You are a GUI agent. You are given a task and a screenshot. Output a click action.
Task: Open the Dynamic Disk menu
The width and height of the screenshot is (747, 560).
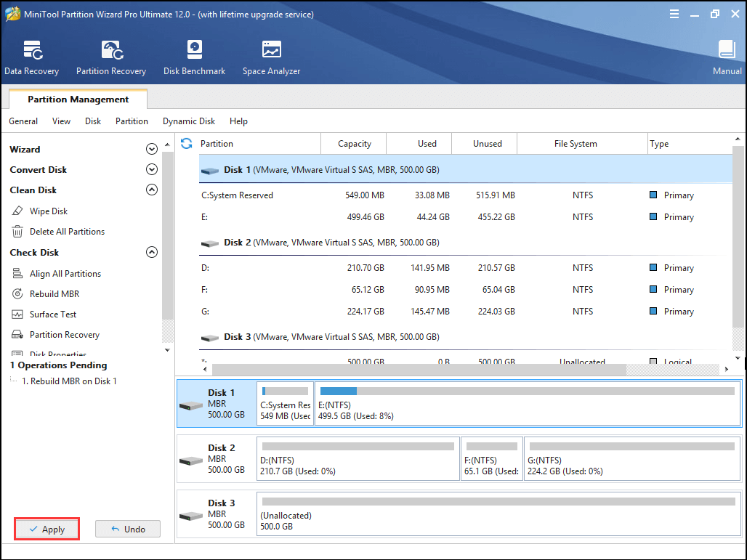[x=189, y=121]
